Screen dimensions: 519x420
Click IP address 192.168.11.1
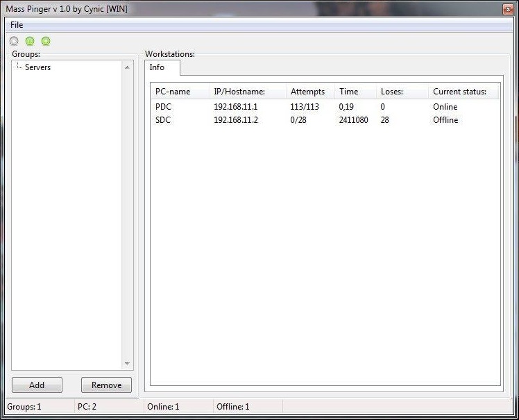coord(236,107)
